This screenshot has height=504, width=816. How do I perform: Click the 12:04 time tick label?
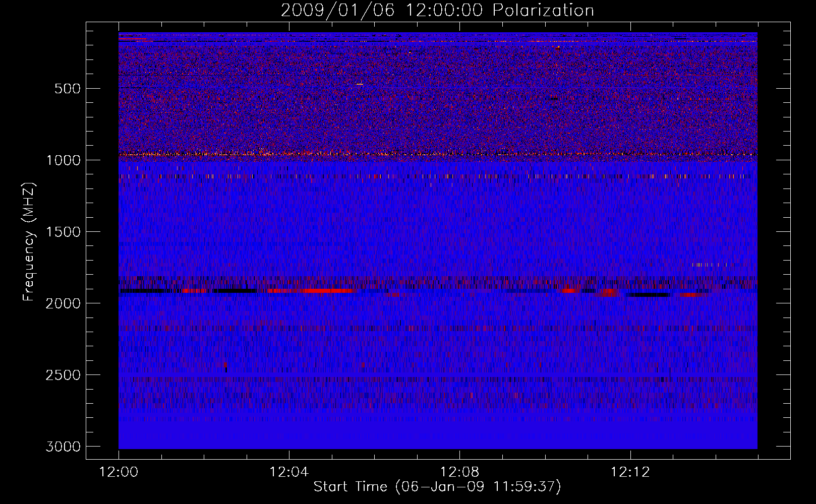pos(289,472)
